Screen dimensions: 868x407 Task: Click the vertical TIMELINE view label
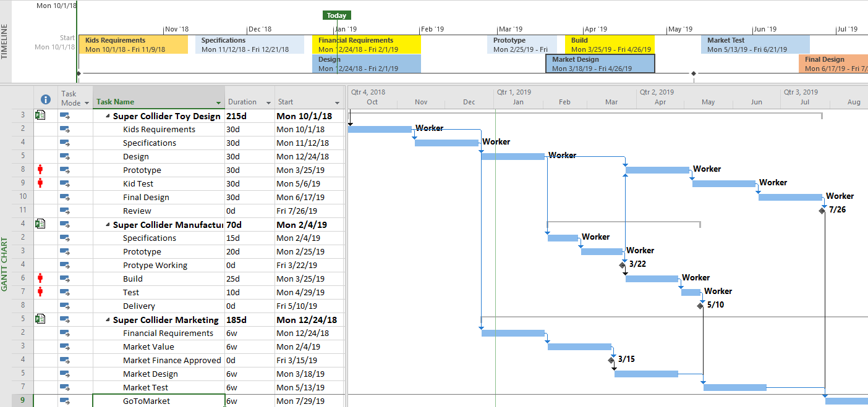click(x=6, y=41)
